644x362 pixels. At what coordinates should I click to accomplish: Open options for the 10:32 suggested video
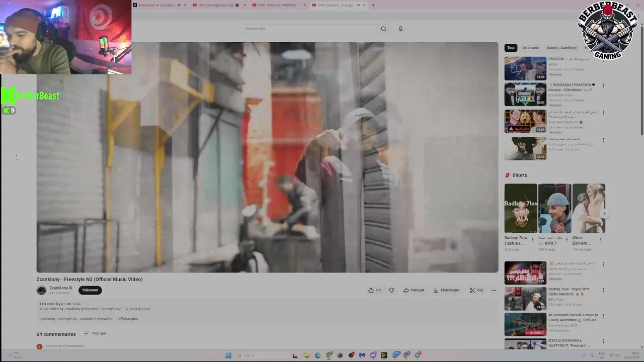603,140
